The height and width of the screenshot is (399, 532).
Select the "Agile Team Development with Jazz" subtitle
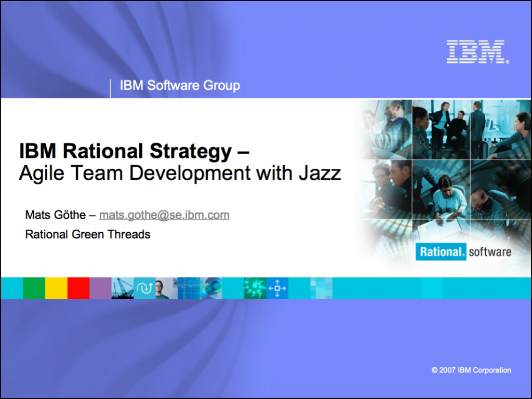tap(180, 173)
